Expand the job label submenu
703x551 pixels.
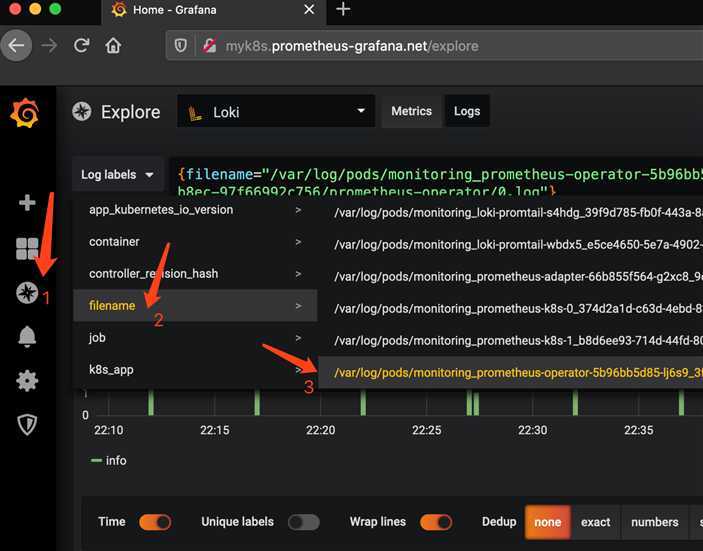click(x=195, y=338)
